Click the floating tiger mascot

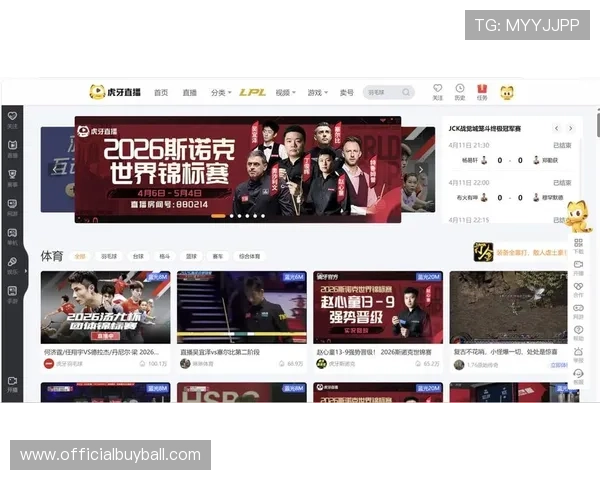[x=578, y=217]
